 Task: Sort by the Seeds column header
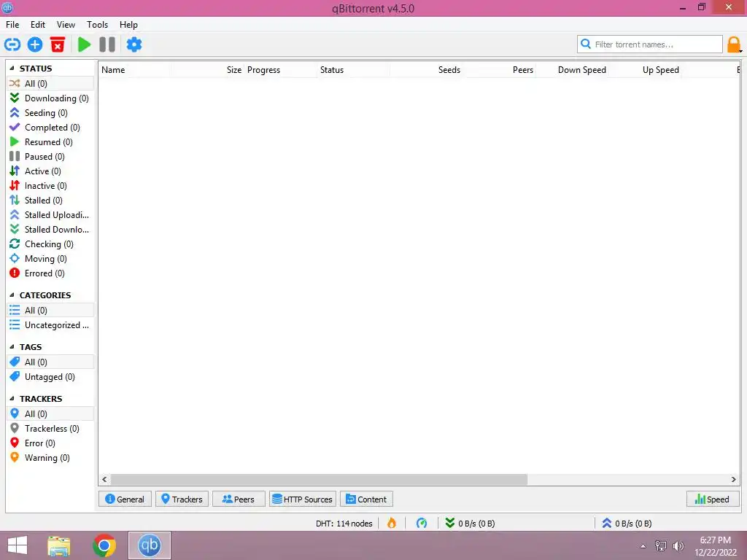(x=426, y=70)
